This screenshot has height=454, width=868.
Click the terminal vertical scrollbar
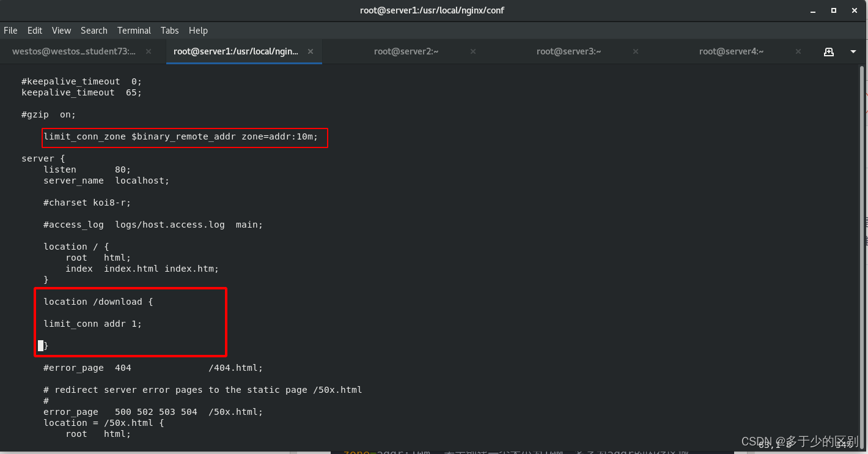point(862,257)
